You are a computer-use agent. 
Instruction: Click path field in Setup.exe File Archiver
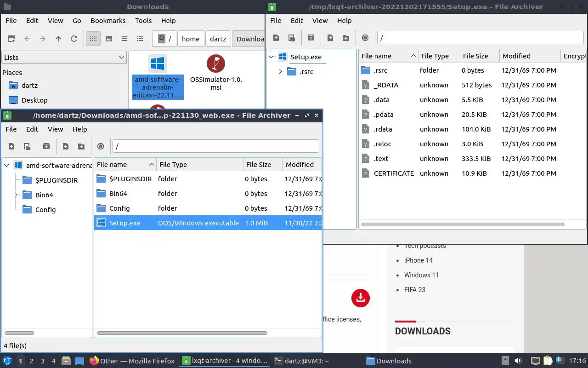pos(480,38)
